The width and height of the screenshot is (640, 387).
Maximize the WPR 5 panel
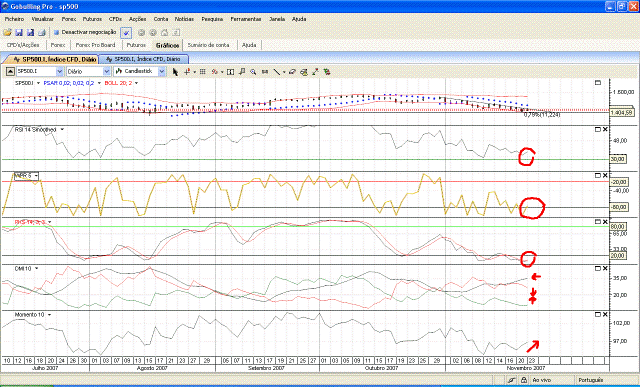[598, 176]
